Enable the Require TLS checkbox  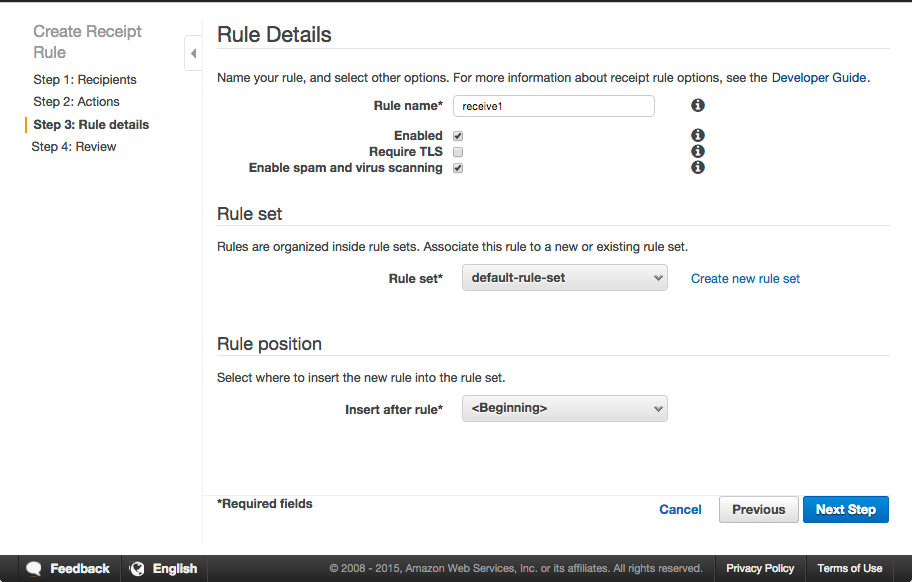(458, 152)
